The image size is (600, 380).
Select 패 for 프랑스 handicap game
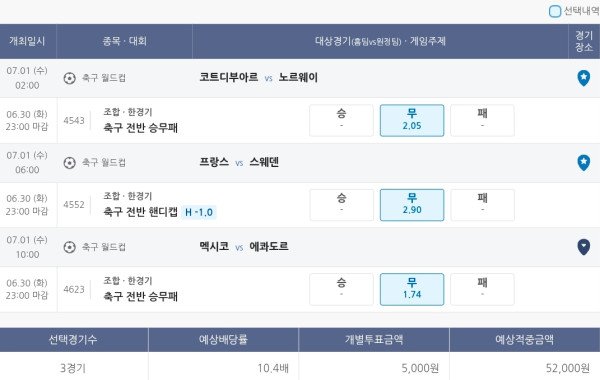point(482,205)
